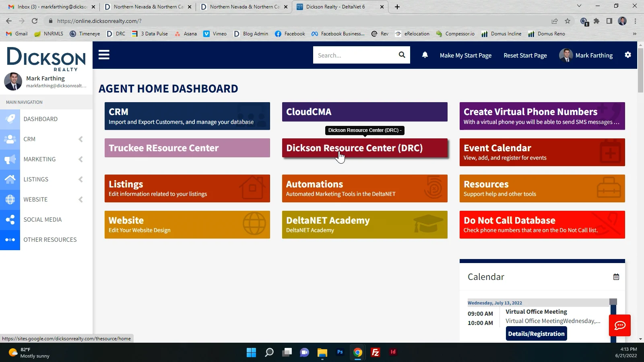Image resolution: width=644 pixels, height=362 pixels.
Task: Open the Windows Start menu
Action: tap(251, 352)
